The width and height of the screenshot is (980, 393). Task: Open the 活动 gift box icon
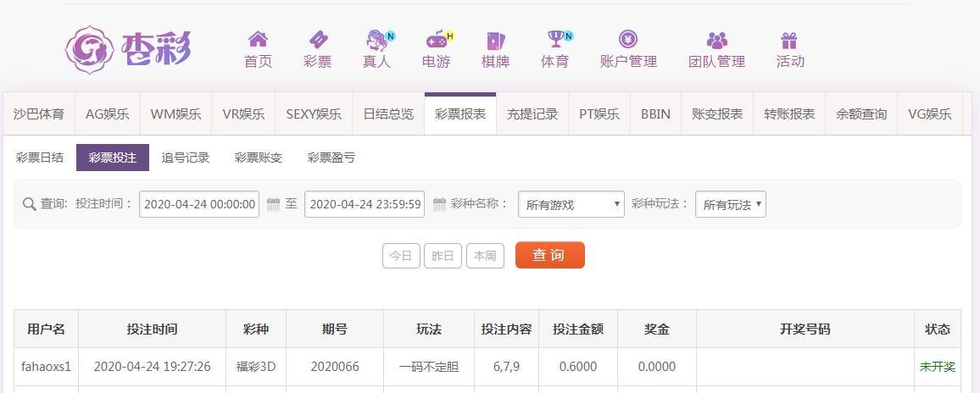click(789, 41)
